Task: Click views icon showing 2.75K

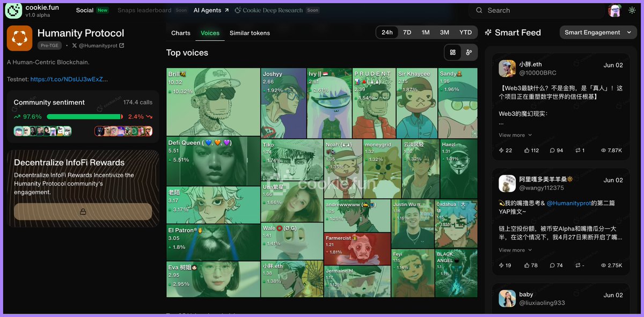Action: point(604,265)
